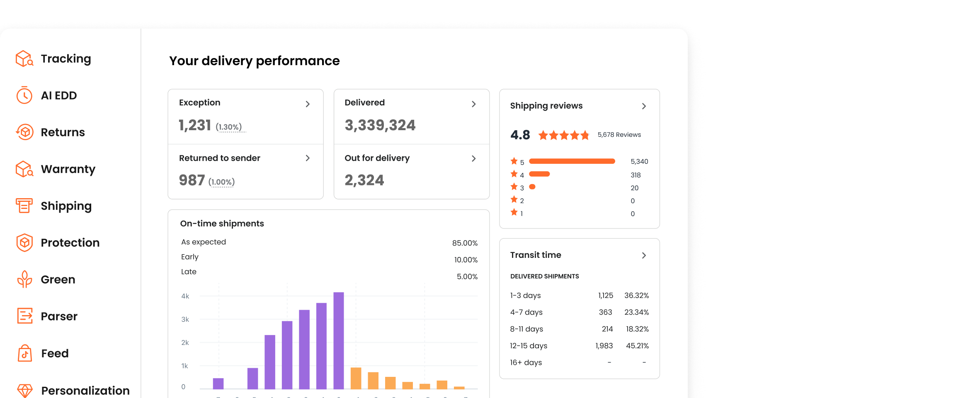Open Out for delivery chevron
Screen dimensions: 980x398
[x=473, y=158]
